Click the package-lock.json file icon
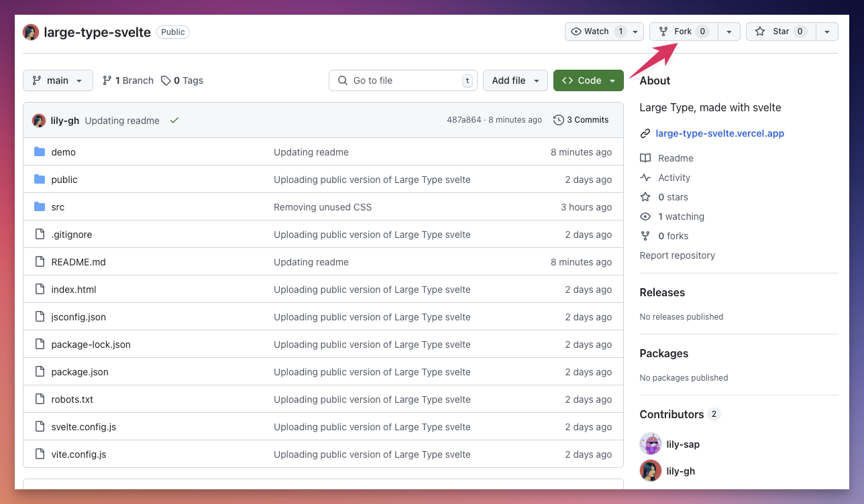Image resolution: width=864 pixels, height=504 pixels. (40, 344)
